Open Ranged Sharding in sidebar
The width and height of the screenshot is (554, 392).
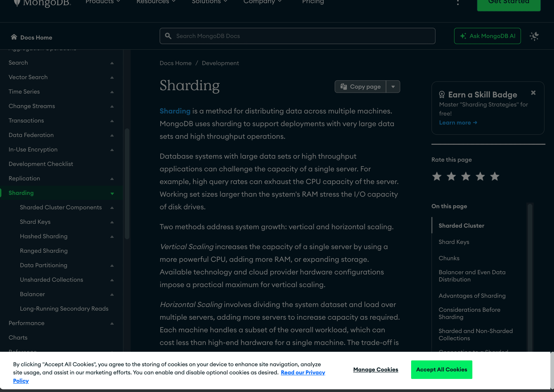(x=44, y=251)
